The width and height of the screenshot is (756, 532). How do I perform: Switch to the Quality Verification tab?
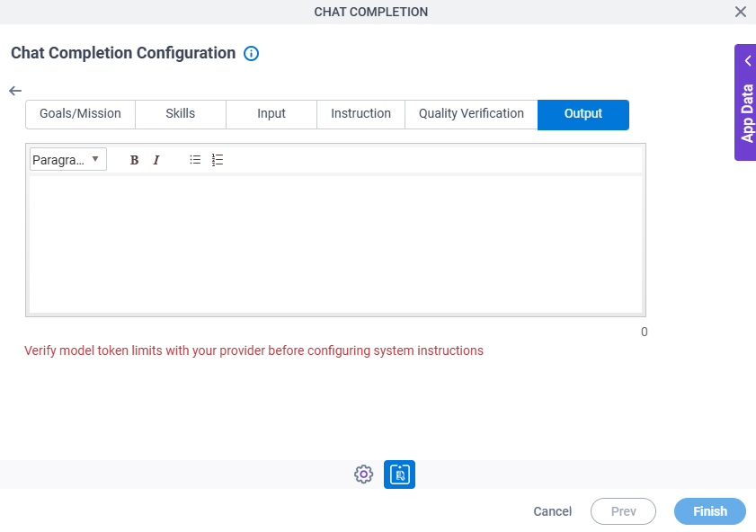(x=471, y=114)
